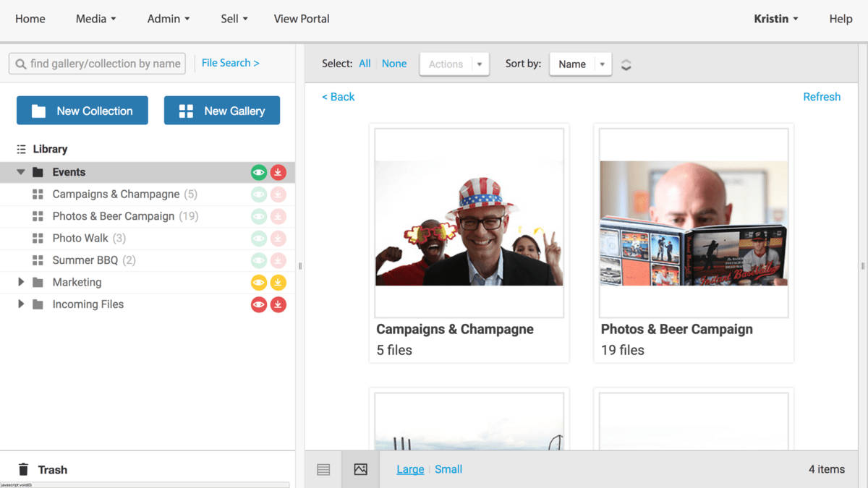Click the download icon on the Events row
Image resolution: width=868 pixels, height=488 pixels.
pos(278,172)
